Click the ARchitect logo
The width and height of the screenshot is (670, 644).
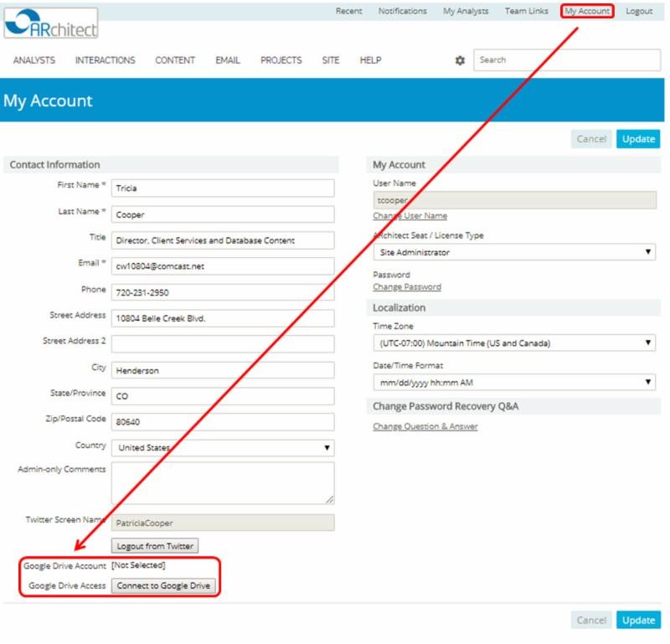pos(51,23)
